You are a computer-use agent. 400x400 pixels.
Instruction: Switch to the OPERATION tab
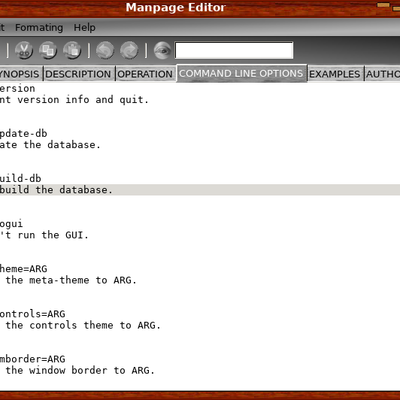(145, 74)
